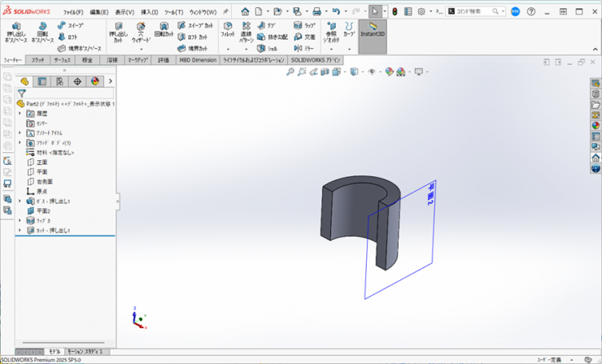The width and height of the screenshot is (602, 364).
Task: Click the 押し出しボス/ベース extrude boss tool
Action: (15, 32)
